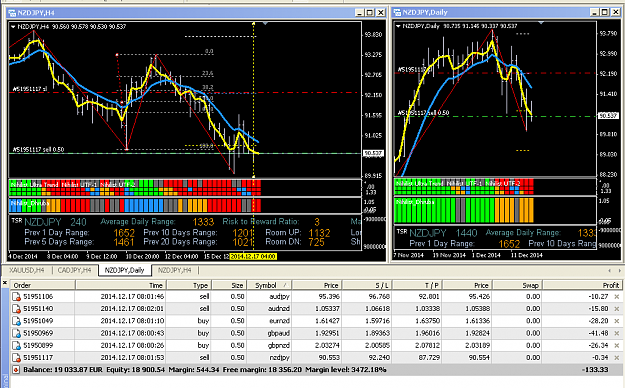Click the -41.48 profit value
The width and height of the screenshot is (625, 388).
pyautogui.click(x=598, y=333)
